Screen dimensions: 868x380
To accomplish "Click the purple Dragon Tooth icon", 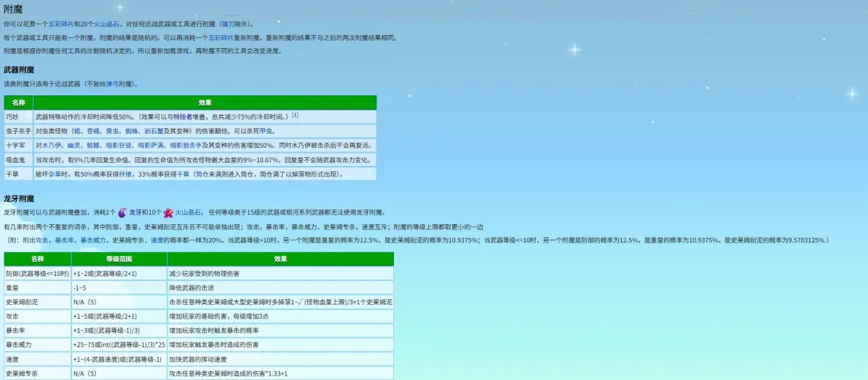I will coord(123,213).
